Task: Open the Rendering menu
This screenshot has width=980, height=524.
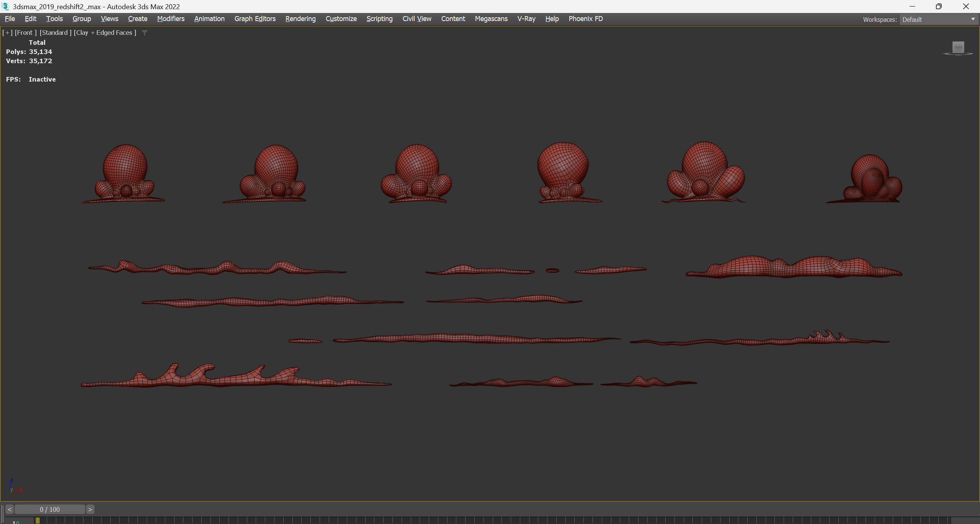Action: point(301,19)
